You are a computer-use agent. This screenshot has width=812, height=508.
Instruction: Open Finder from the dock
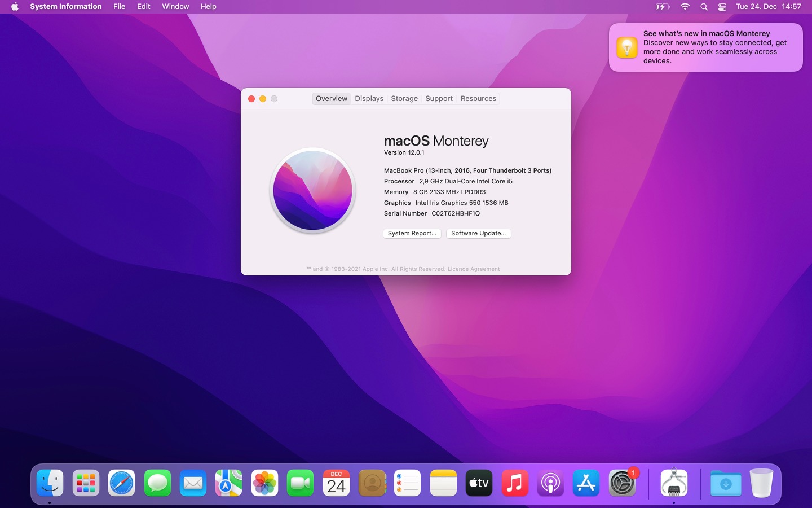point(50,483)
